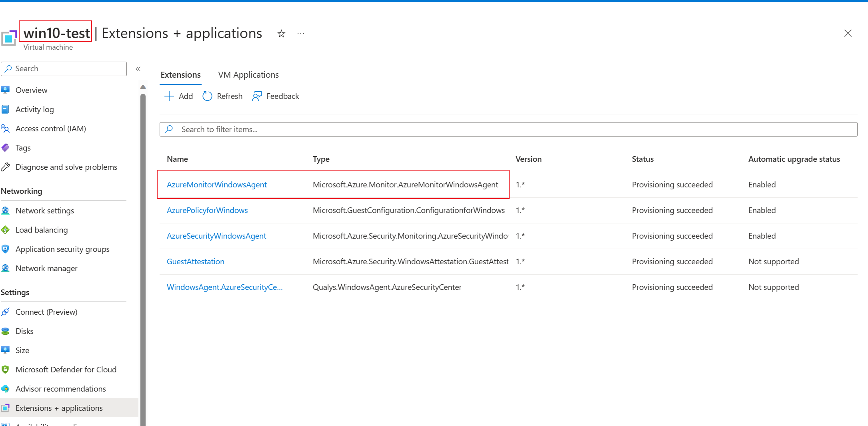The image size is (868, 426).
Task: Click the Size monitor icon
Action: pos(5,350)
